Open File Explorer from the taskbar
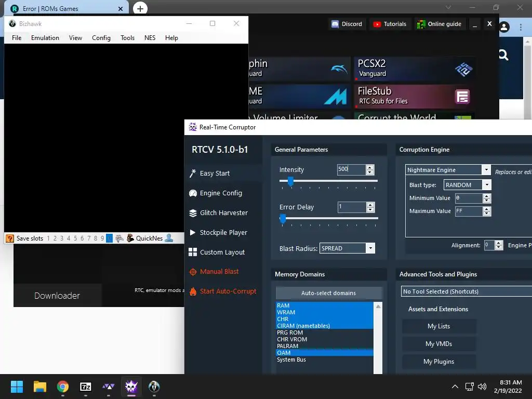 pyautogui.click(x=39, y=387)
